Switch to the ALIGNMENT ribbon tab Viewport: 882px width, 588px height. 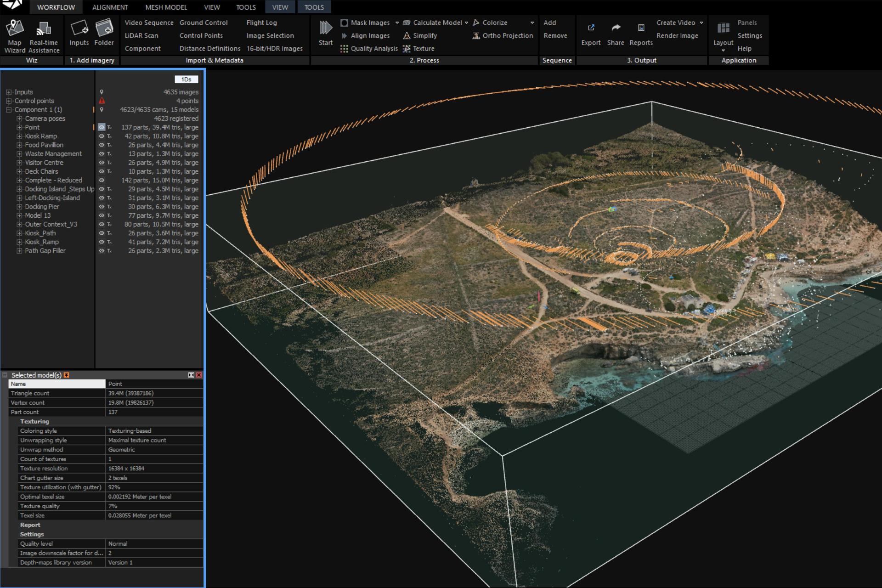pos(110,7)
